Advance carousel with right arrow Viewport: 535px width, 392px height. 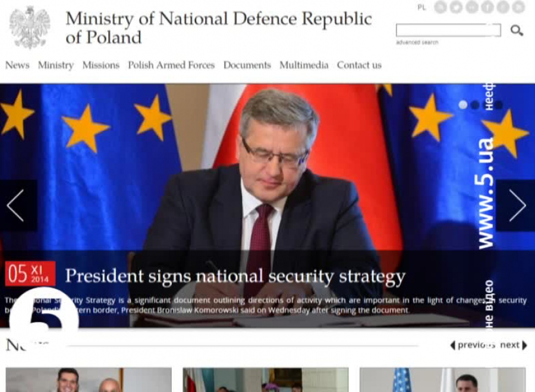click(x=517, y=206)
